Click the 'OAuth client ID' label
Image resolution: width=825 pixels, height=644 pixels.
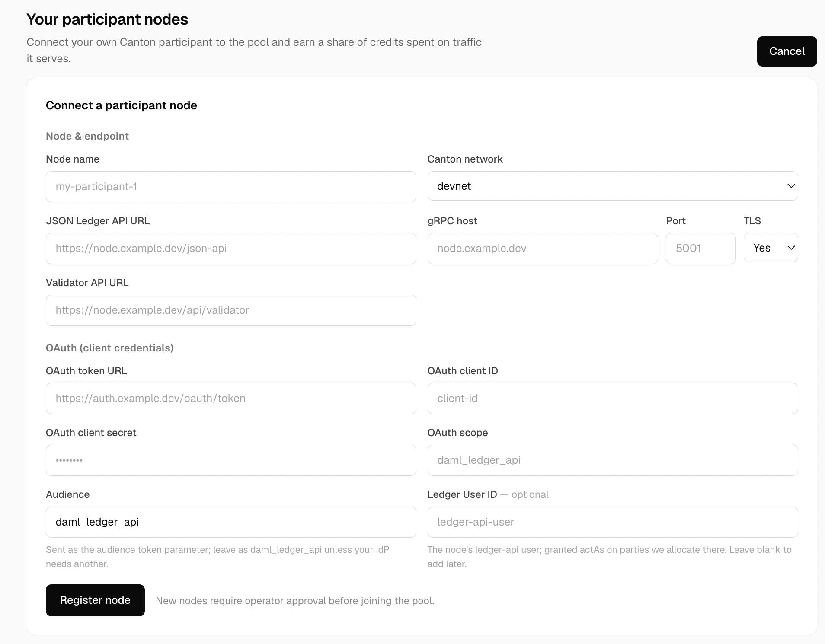click(x=463, y=371)
